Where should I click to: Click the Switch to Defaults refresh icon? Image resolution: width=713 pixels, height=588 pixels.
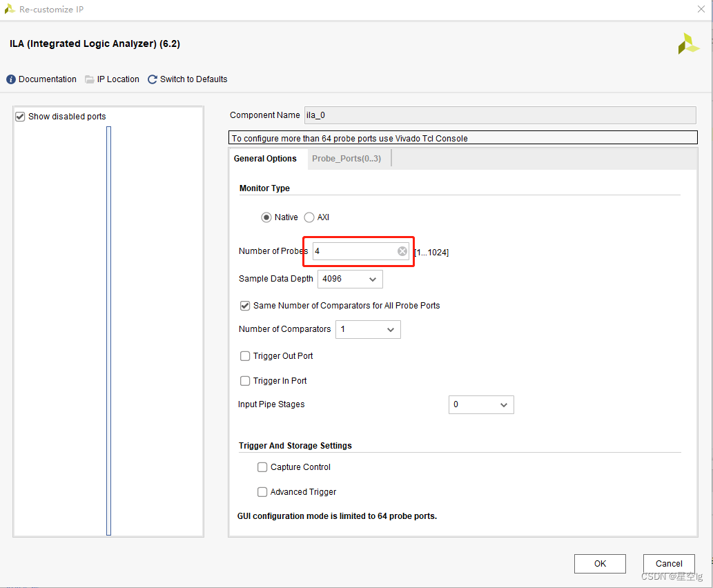tap(153, 79)
